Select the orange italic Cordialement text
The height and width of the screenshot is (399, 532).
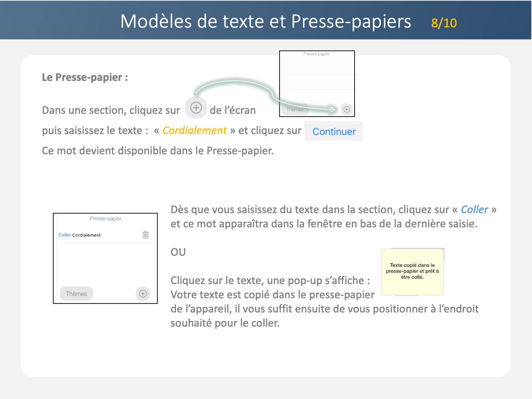pos(194,131)
